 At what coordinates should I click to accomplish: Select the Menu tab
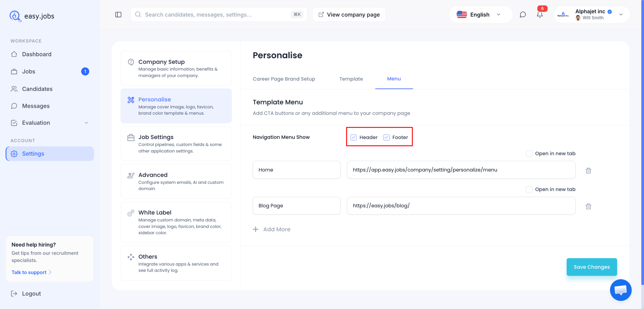394,79
